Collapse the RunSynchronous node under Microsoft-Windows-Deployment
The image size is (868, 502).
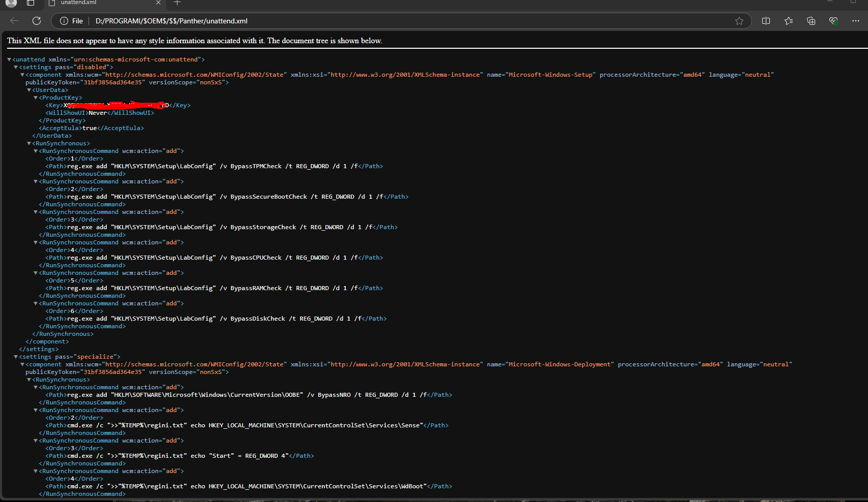[29, 380]
